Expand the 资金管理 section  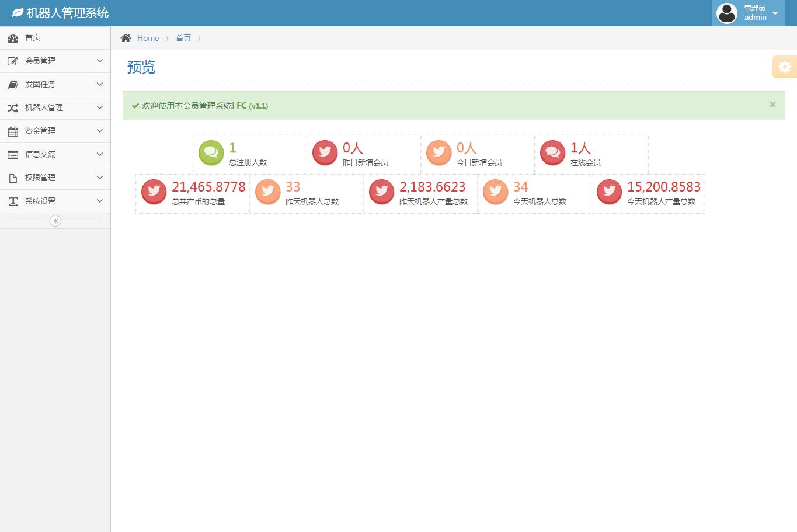click(55, 131)
